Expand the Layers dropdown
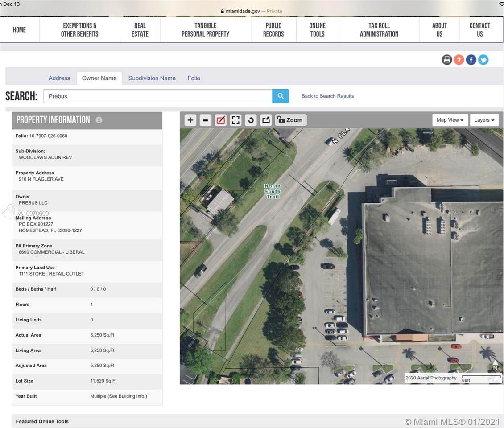Image resolution: width=504 pixels, height=428 pixels. coord(484,120)
